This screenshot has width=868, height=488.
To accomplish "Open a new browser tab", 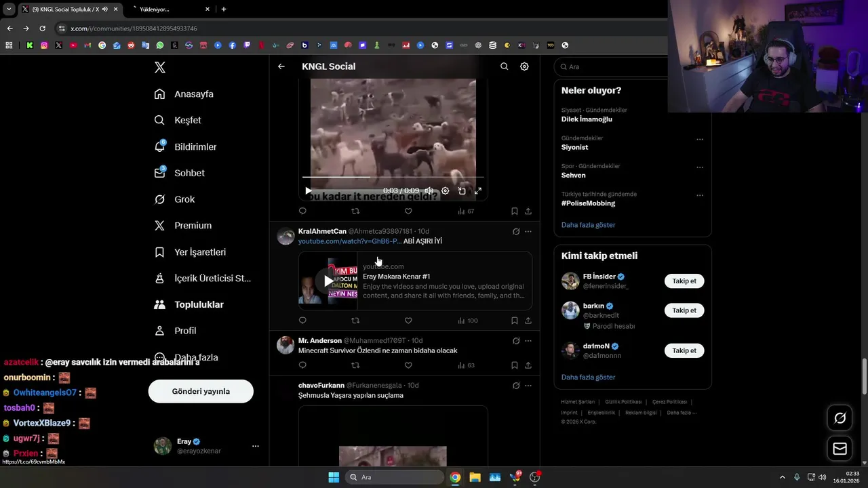I will coord(224,9).
